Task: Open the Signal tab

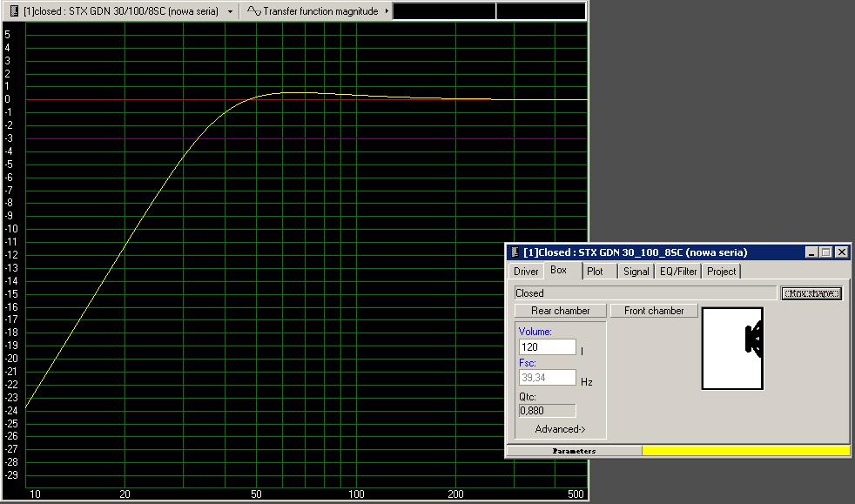Action: coord(636,272)
